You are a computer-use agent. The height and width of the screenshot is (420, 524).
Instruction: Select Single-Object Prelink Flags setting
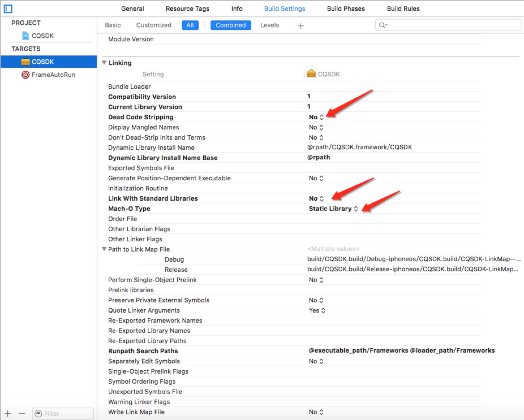coord(148,371)
